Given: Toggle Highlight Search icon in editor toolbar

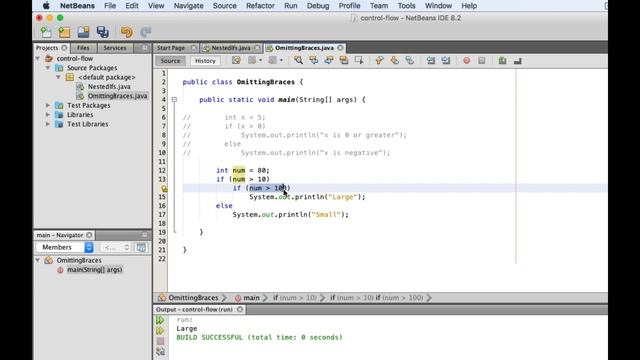Looking at the screenshot, I should [344, 60].
